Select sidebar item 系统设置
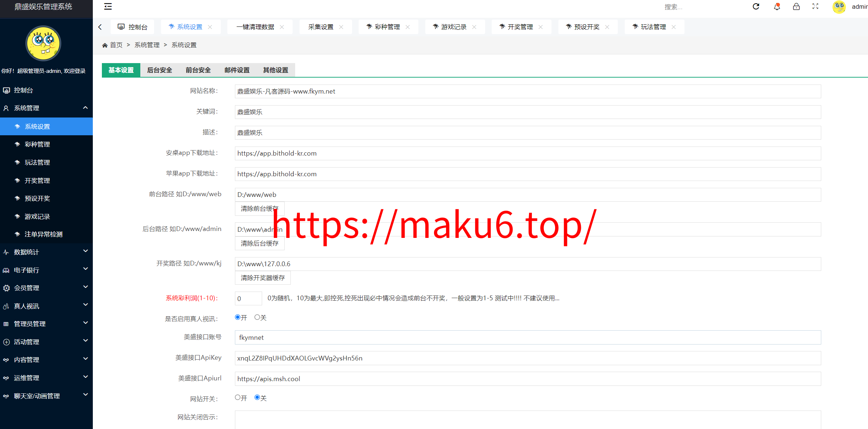868x429 pixels. tap(46, 127)
